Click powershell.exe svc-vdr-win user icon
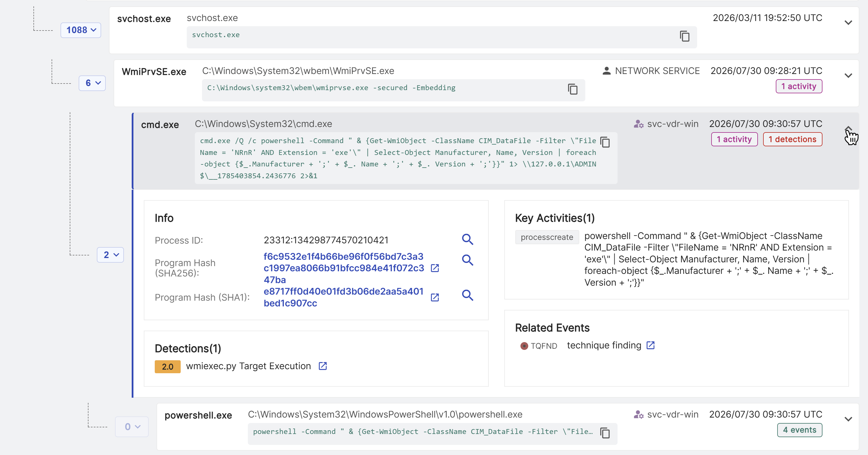868x455 pixels. pyautogui.click(x=639, y=415)
